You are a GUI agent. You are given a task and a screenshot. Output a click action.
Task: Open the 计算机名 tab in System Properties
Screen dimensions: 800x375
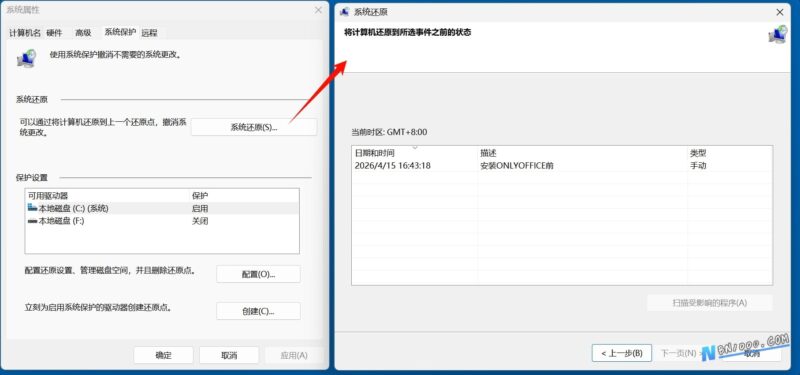click(x=24, y=33)
